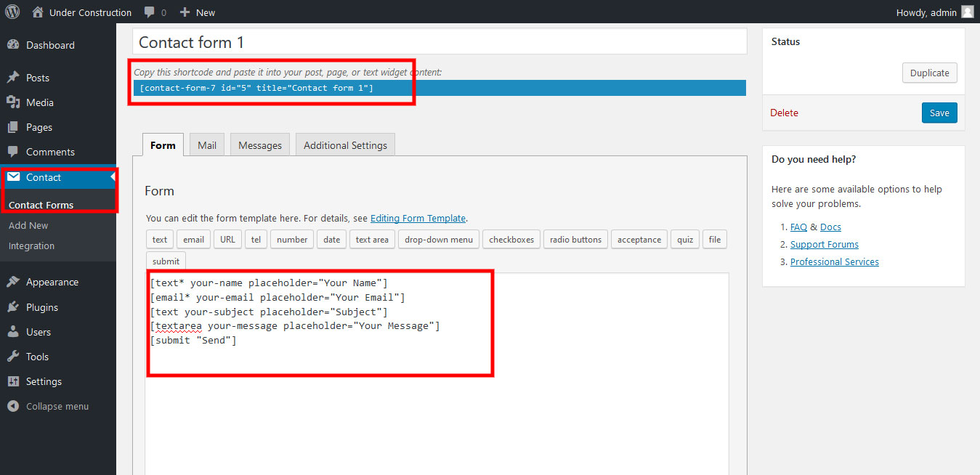Save the contact form
The width and height of the screenshot is (980, 475).
(x=939, y=113)
